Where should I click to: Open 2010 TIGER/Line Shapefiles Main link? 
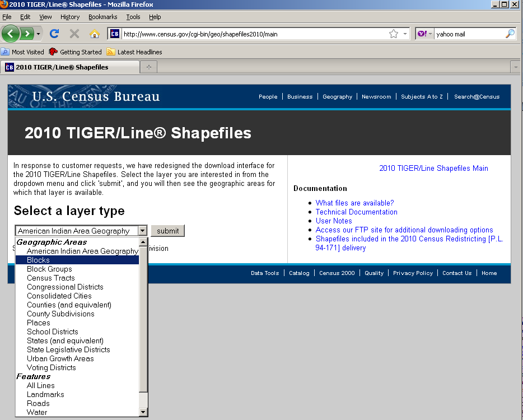(433, 168)
